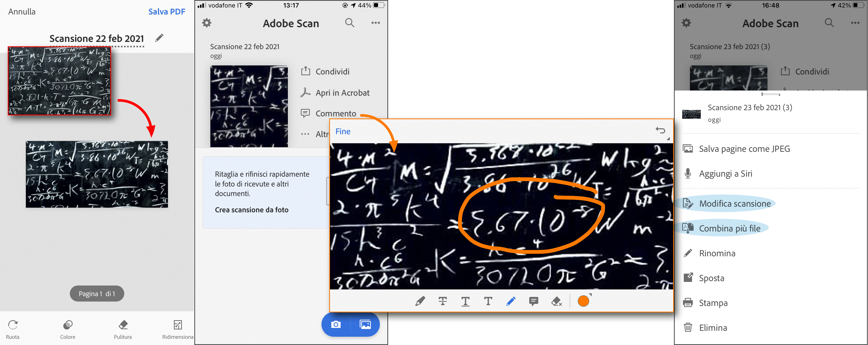This screenshot has width=868, height=345.
Task: Expand the three-dots menu in the middle Adobe Scan header
Action: tap(375, 23)
